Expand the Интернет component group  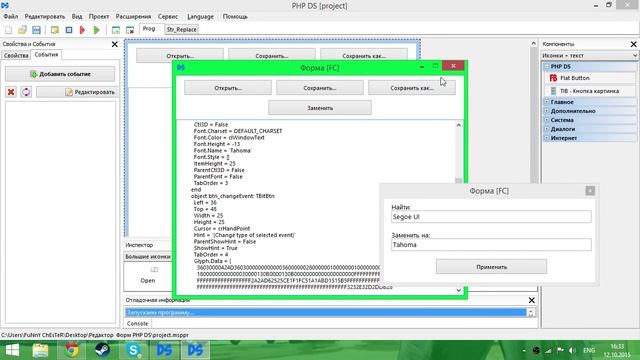click(547, 138)
